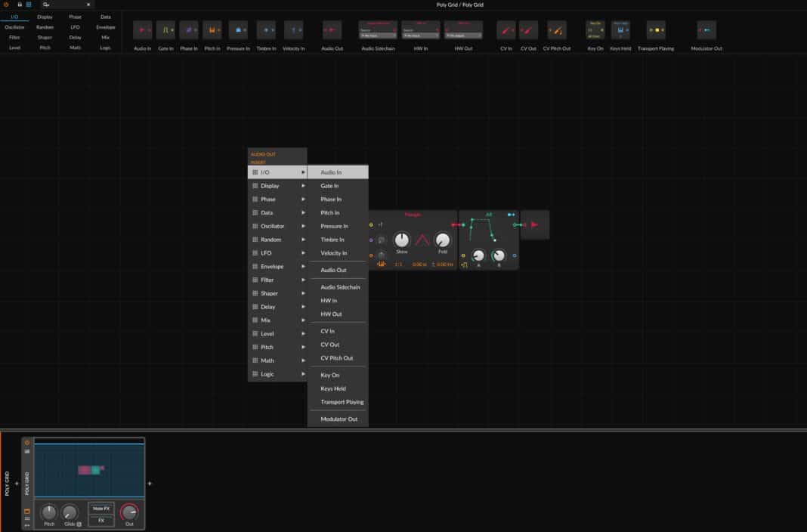
Task: Select the Gate In module icon
Action: tap(165, 30)
